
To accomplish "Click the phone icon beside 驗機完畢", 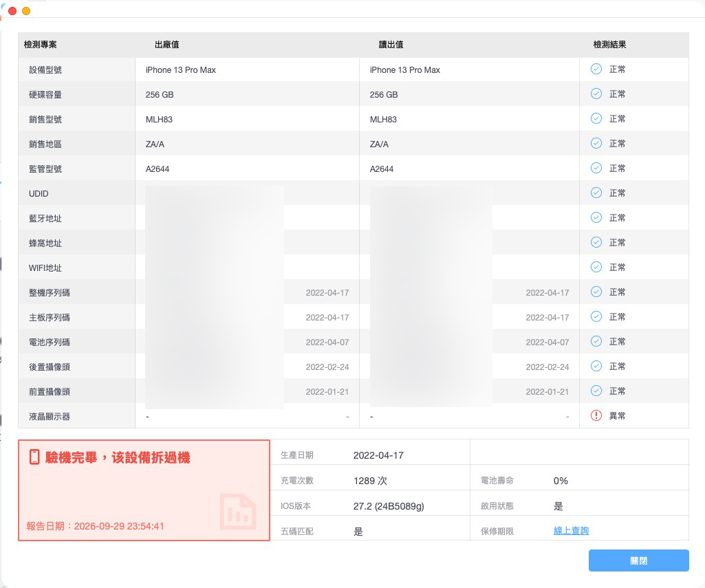I will [34, 457].
